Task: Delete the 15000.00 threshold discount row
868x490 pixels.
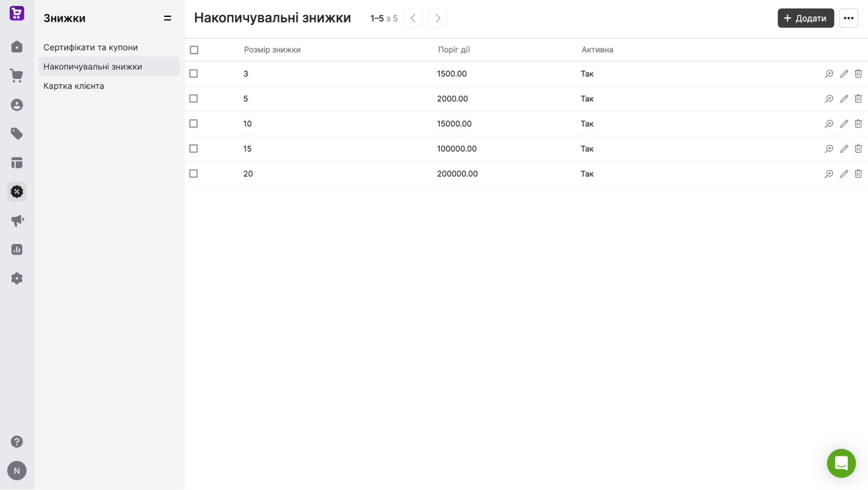Action: (x=858, y=124)
